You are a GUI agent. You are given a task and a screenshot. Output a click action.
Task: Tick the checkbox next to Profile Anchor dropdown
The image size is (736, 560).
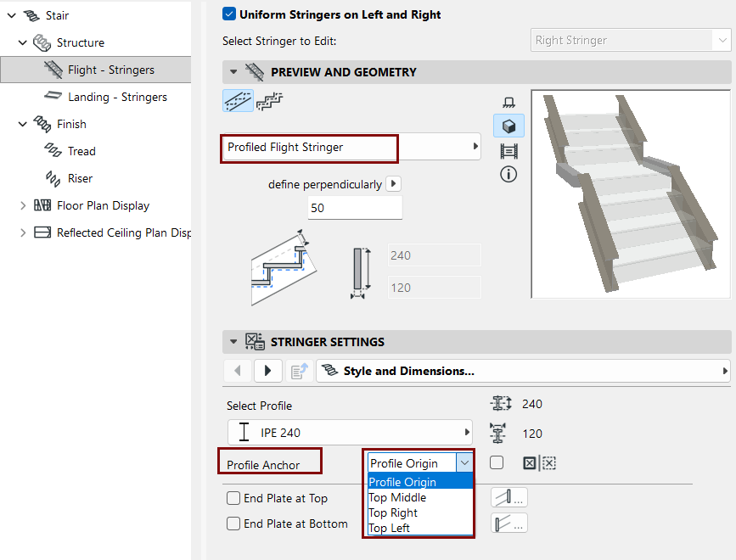(x=497, y=463)
